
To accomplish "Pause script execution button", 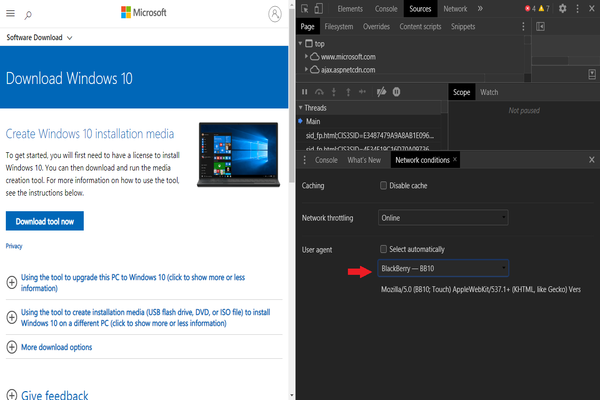I will click(305, 92).
